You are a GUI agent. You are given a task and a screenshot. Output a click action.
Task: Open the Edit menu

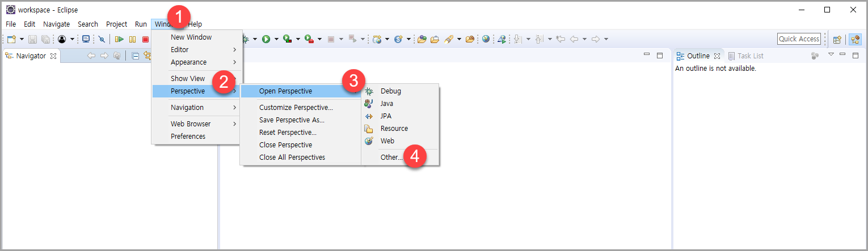tap(30, 24)
